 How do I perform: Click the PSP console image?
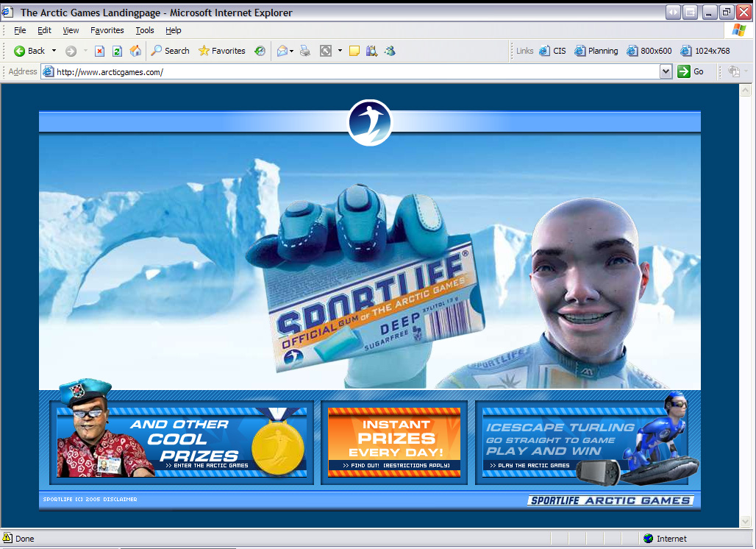[598, 472]
